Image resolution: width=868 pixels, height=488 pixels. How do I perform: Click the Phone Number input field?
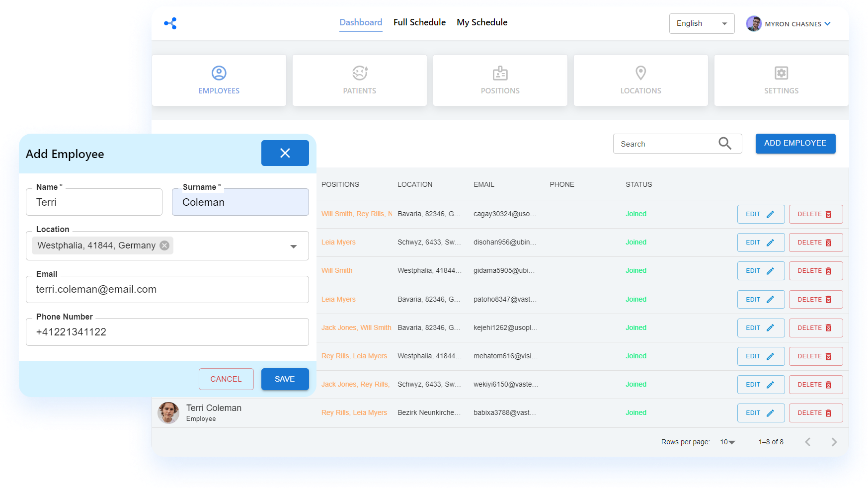167,332
